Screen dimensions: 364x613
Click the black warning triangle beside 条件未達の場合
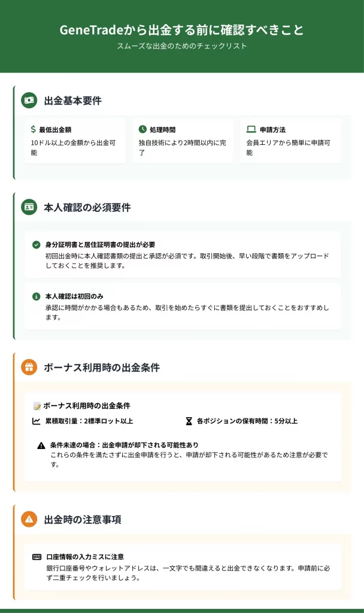[x=41, y=445]
